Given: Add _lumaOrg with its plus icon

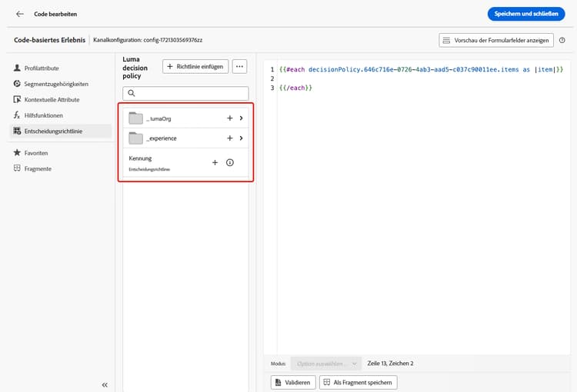Looking at the screenshot, I should coord(229,118).
